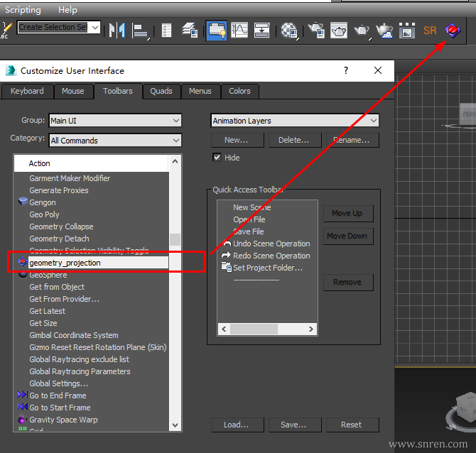Click the Create Selection Set input field
476x453 pixels.
pyautogui.click(x=52, y=27)
